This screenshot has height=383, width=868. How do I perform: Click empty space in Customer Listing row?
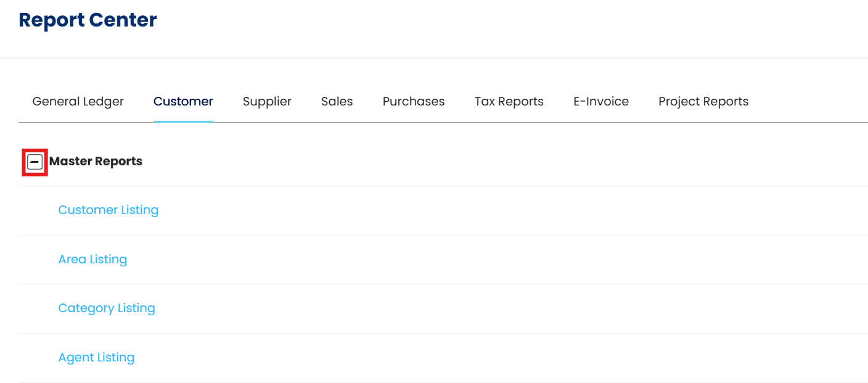point(493,210)
